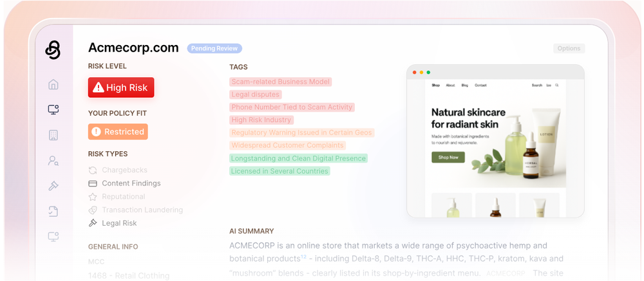
Task: Select the Licensed in Several Countries tag
Action: (x=279, y=171)
